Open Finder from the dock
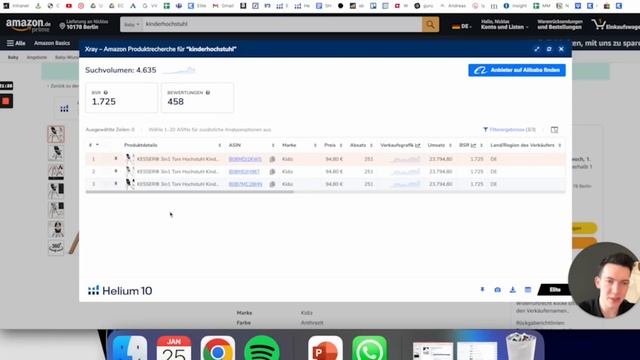 pyautogui.click(x=130, y=349)
